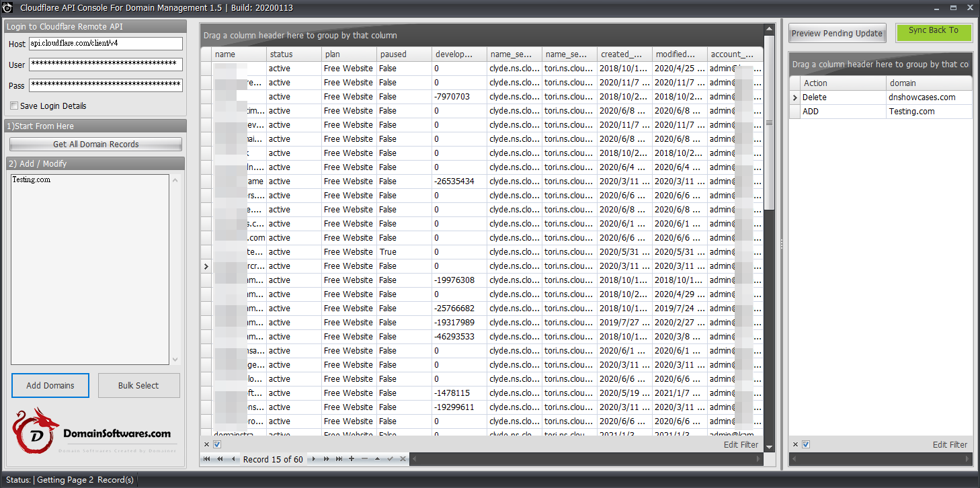This screenshot has width=980, height=488.
Task: Clear filter with X in main grid
Action: [x=206, y=444]
